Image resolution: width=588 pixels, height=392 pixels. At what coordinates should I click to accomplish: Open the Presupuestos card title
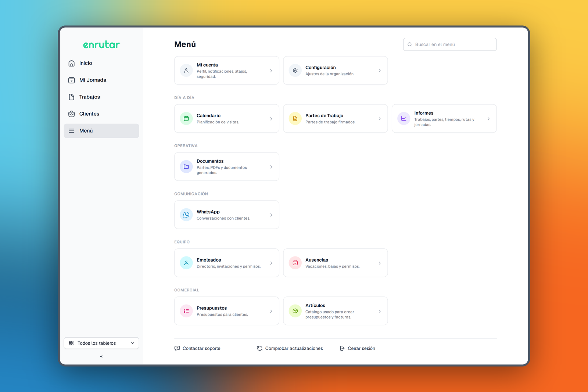coord(212,308)
